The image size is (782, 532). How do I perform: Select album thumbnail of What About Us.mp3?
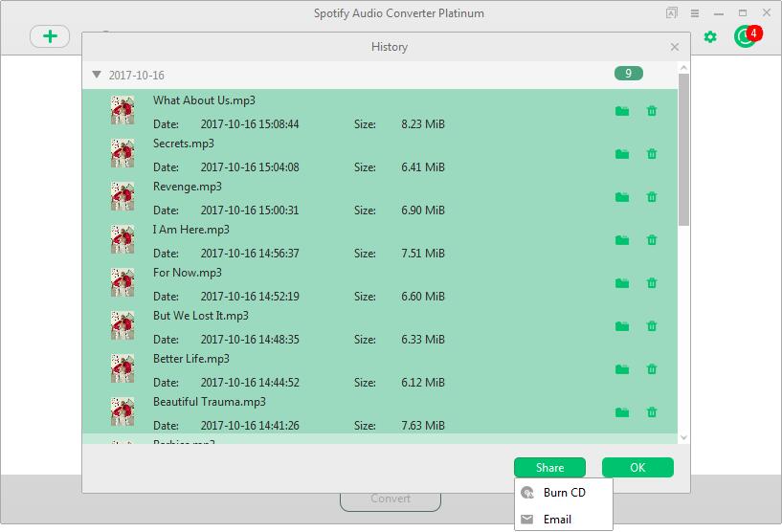point(123,110)
